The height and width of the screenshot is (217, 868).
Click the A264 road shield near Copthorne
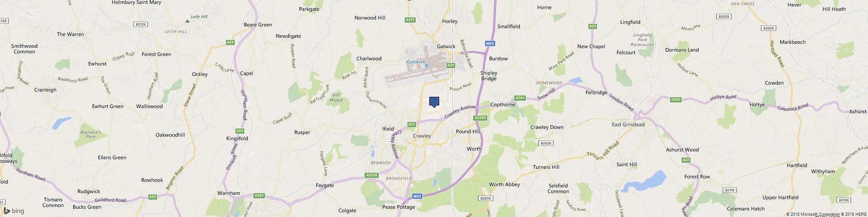click(x=519, y=98)
